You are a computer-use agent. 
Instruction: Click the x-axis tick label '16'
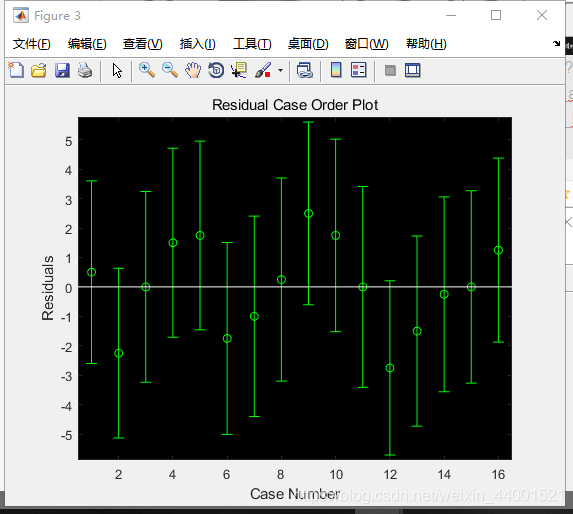coord(498,475)
